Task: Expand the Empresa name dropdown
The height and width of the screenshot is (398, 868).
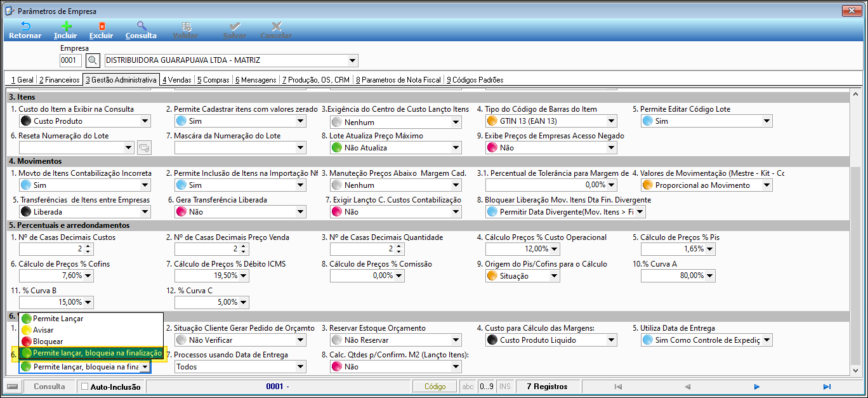Action: coord(352,61)
